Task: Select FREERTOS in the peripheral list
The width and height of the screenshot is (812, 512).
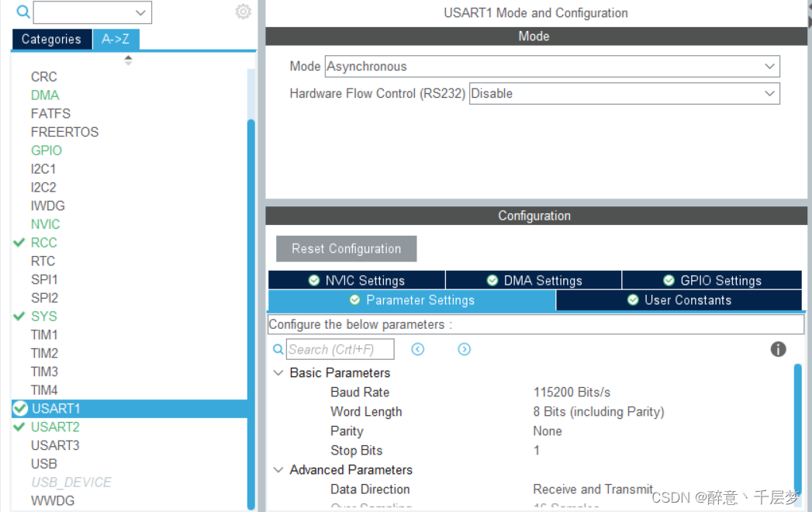Action: click(64, 132)
